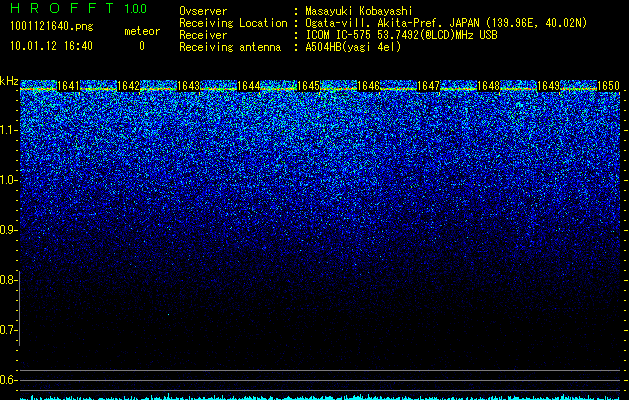Click the 1642 time marker
The height and width of the screenshot is (400, 629).
pos(128,86)
